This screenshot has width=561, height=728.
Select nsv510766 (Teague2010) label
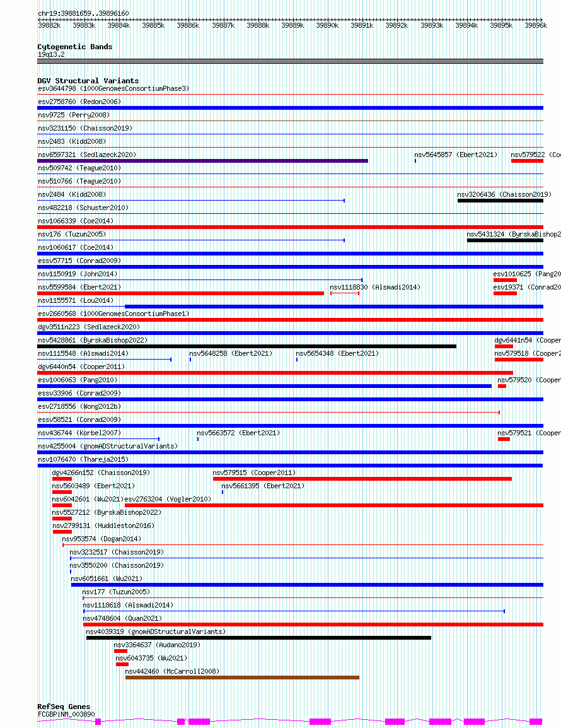tap(79, 182)
